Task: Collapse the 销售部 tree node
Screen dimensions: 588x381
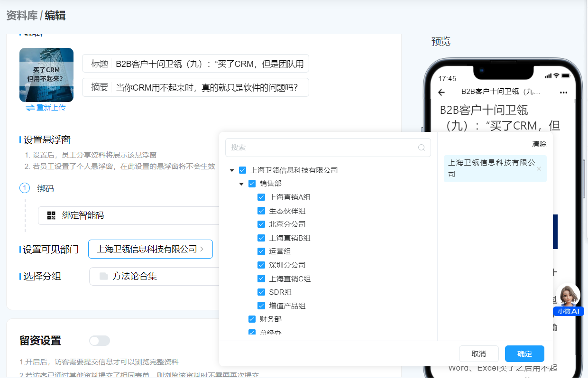Action: tap(241, 184)
